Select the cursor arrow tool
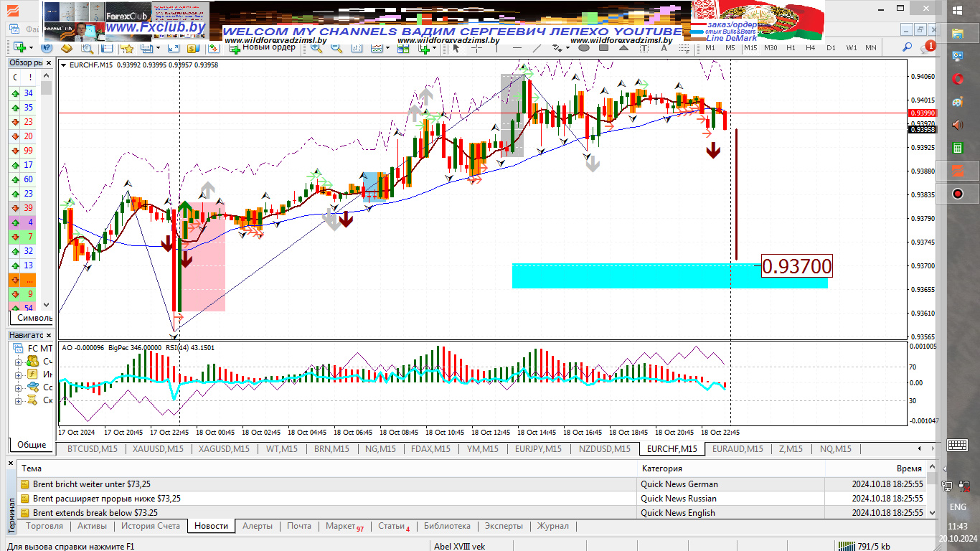980x551 pixels. (x=456, y=48)
